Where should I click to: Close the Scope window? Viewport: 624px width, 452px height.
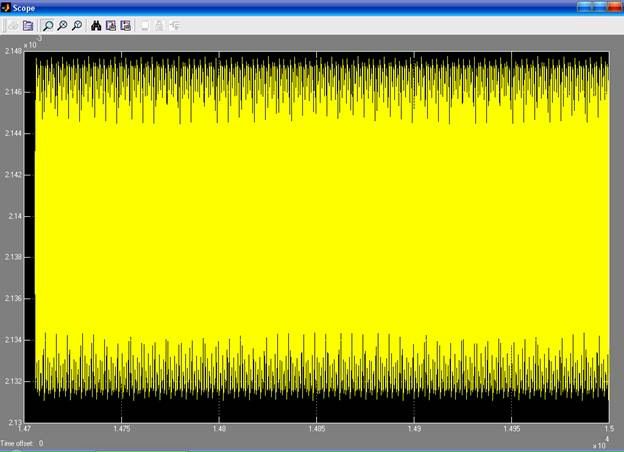tap(614, 7)
